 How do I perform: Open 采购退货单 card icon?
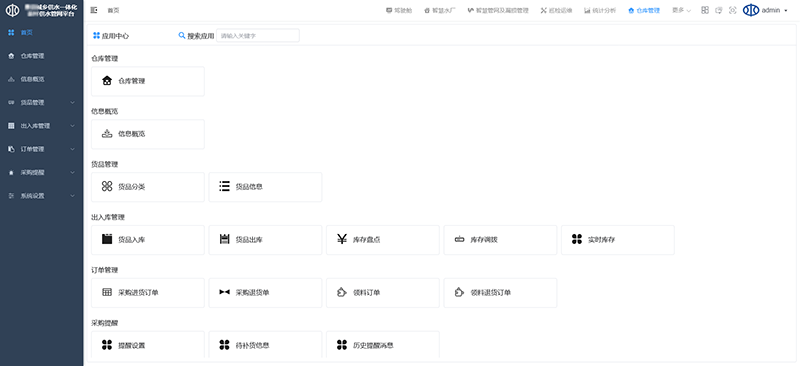pos(224,292)
